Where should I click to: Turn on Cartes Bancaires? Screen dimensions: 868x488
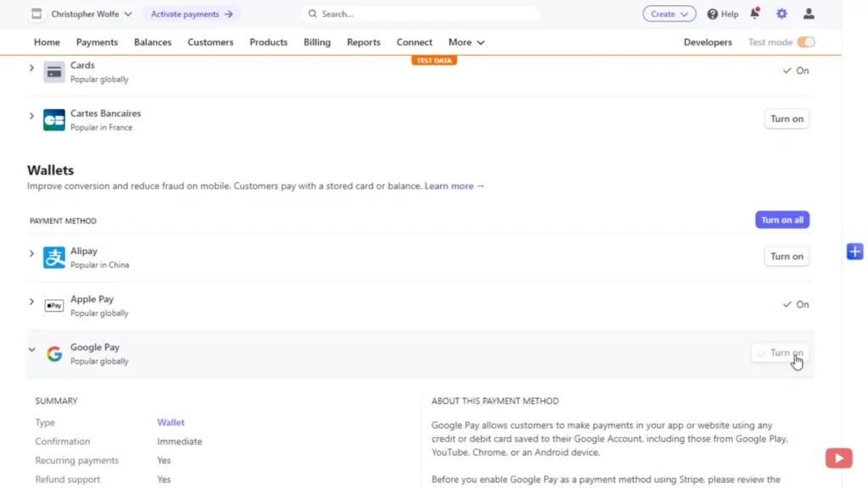787,119
